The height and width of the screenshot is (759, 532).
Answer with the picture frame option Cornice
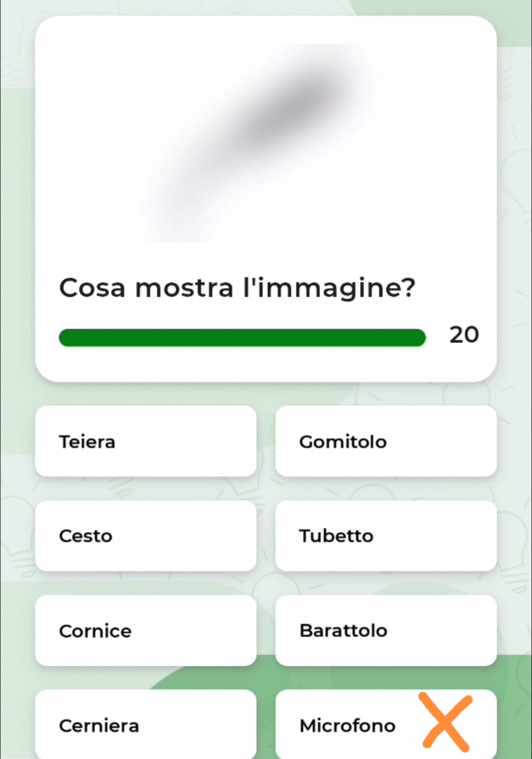(146, 630)
